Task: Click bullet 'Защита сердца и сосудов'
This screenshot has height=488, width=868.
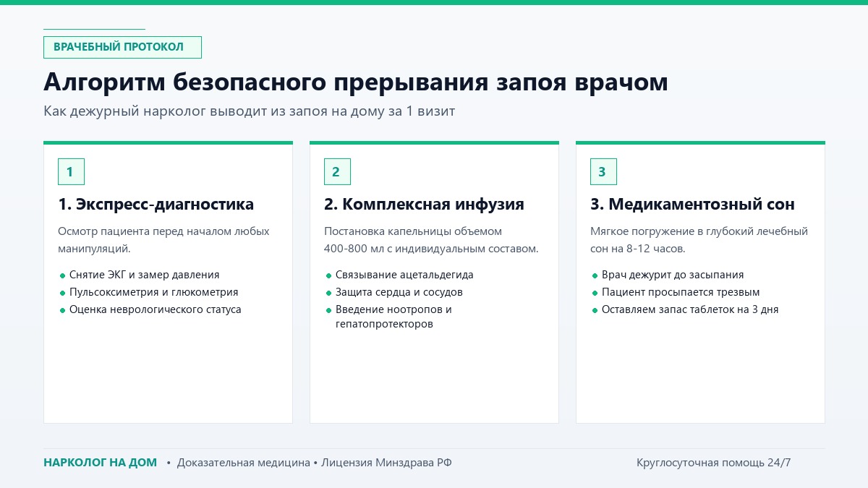Action: click(399, 292)
